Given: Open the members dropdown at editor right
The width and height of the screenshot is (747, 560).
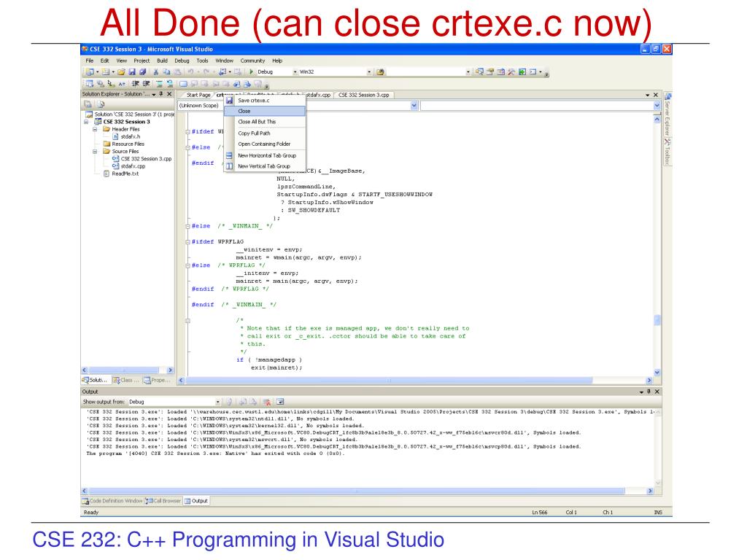Looking at the screenshot, I should [x=657, y=106].
